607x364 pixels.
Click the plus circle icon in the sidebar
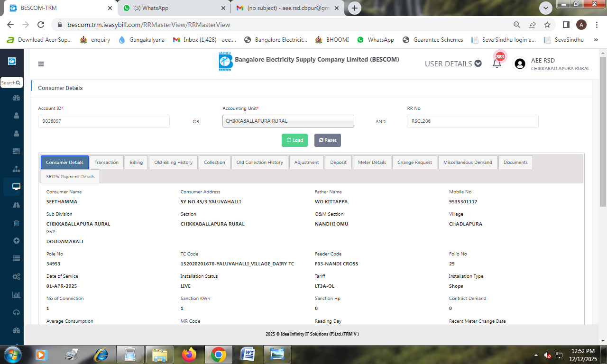pos(16,241)
